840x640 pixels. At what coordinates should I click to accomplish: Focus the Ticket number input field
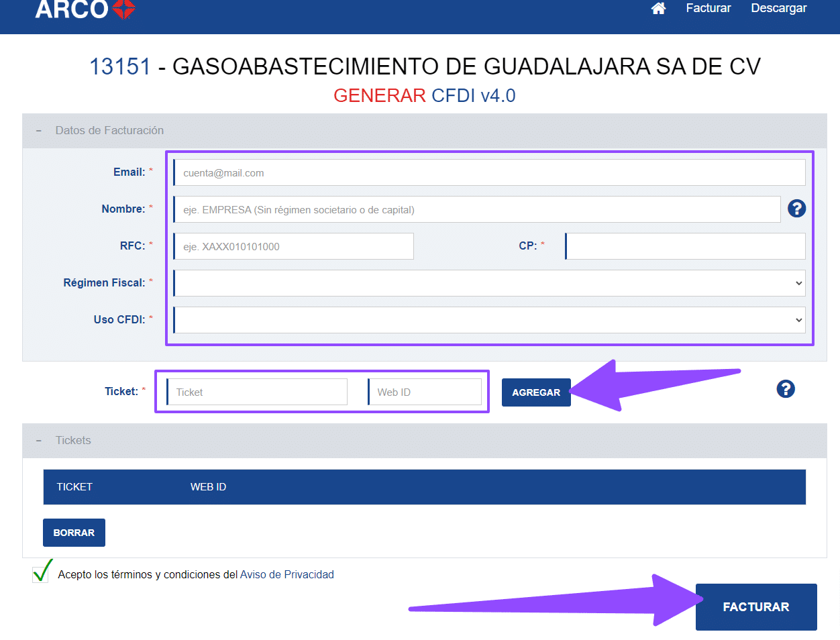click(257, 392)
